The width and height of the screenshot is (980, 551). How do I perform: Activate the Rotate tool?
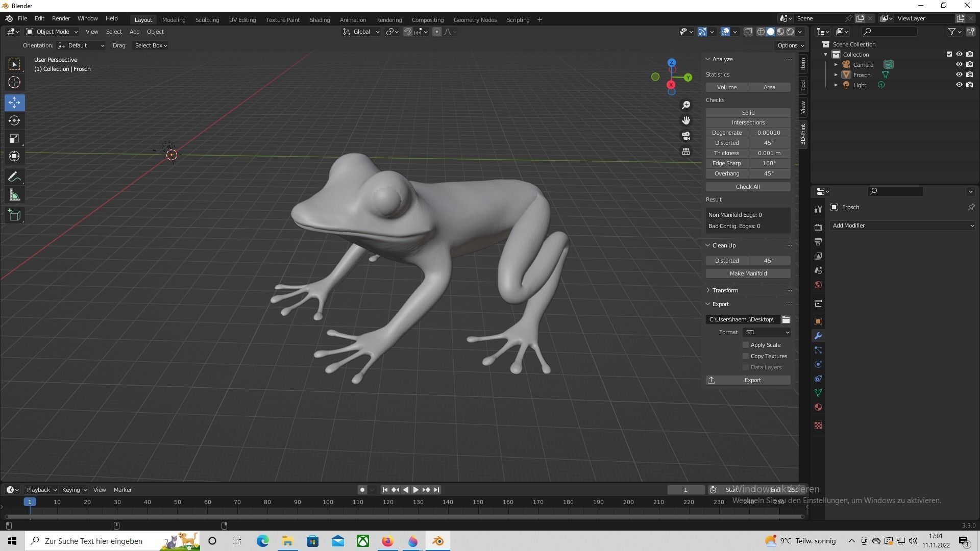[x=14, y=121]
